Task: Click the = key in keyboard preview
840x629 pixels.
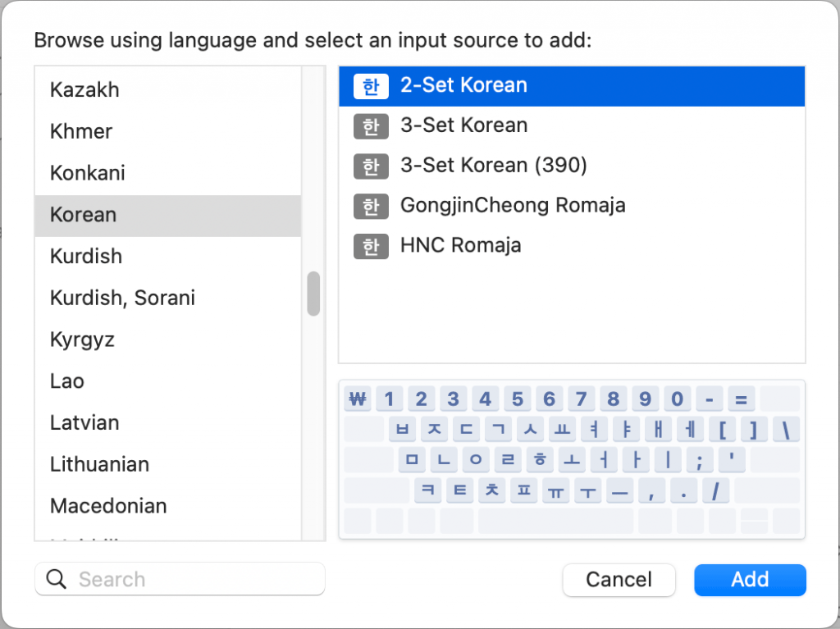Action: click(741, 399)
